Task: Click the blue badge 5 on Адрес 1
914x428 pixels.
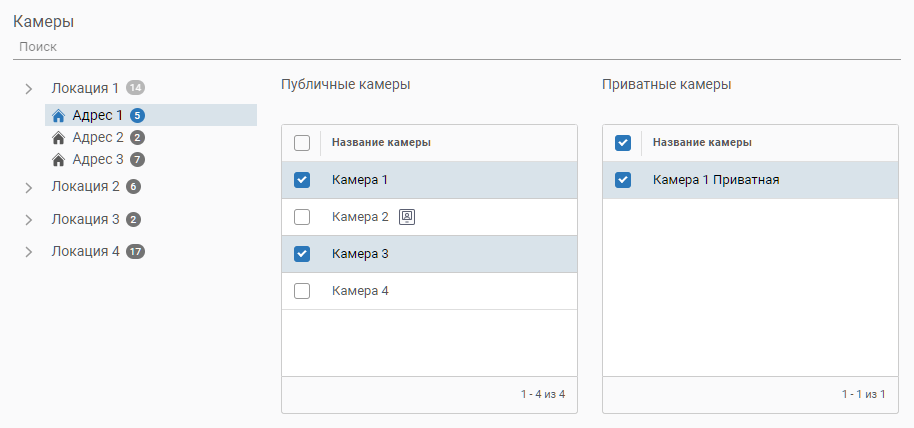Action: [x=137, y=116]
